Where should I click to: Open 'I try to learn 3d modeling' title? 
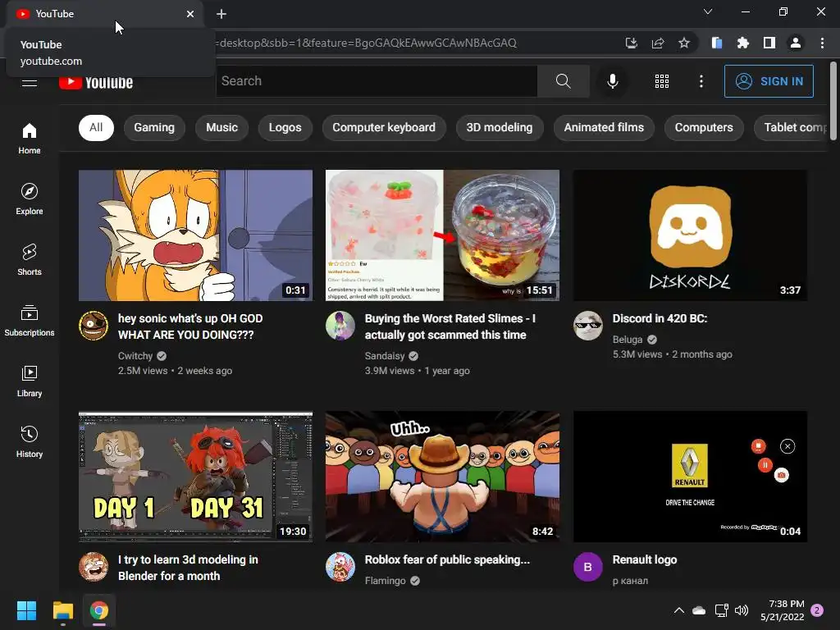coord(188,568)
